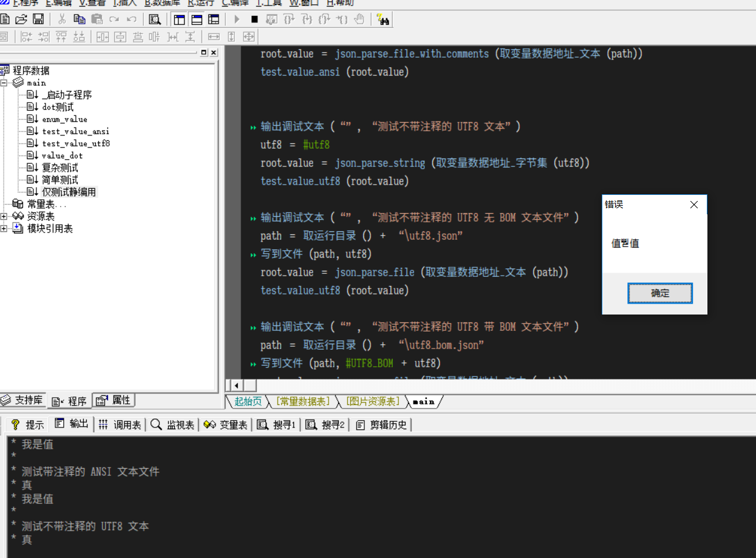Click the make same height icon
The height and width of the screenshot is (558, 756).
231,37
